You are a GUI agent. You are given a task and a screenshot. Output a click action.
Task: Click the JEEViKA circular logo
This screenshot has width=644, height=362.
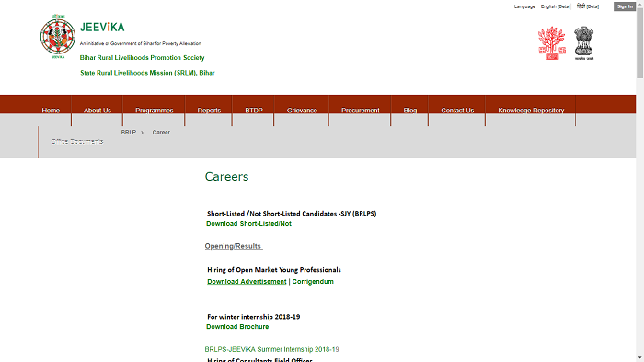coord(58,37)
